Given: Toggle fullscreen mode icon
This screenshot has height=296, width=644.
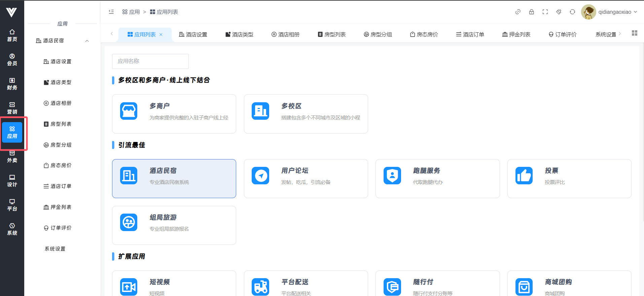Looking at the screenshot, I should click(x=545, y=12).
